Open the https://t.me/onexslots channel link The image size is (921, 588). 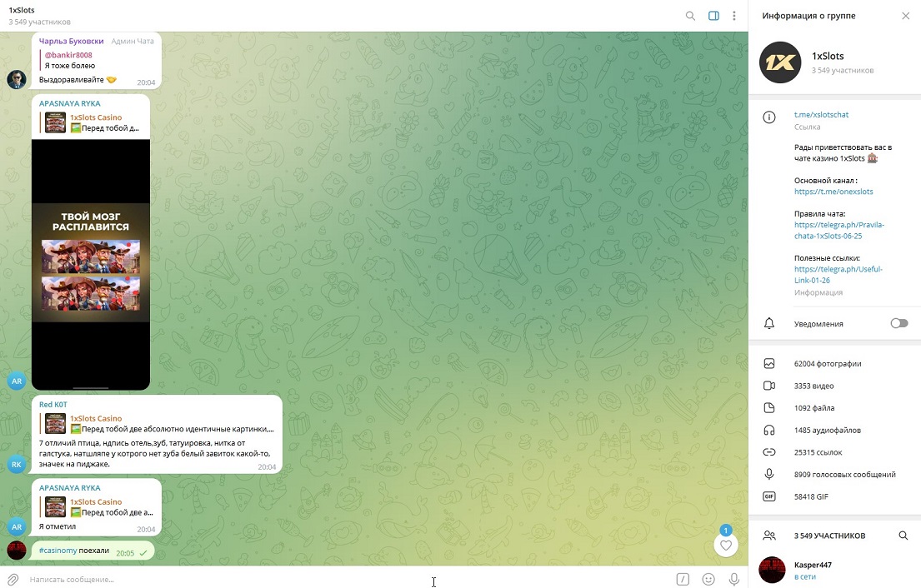click(x=833, y=192)
